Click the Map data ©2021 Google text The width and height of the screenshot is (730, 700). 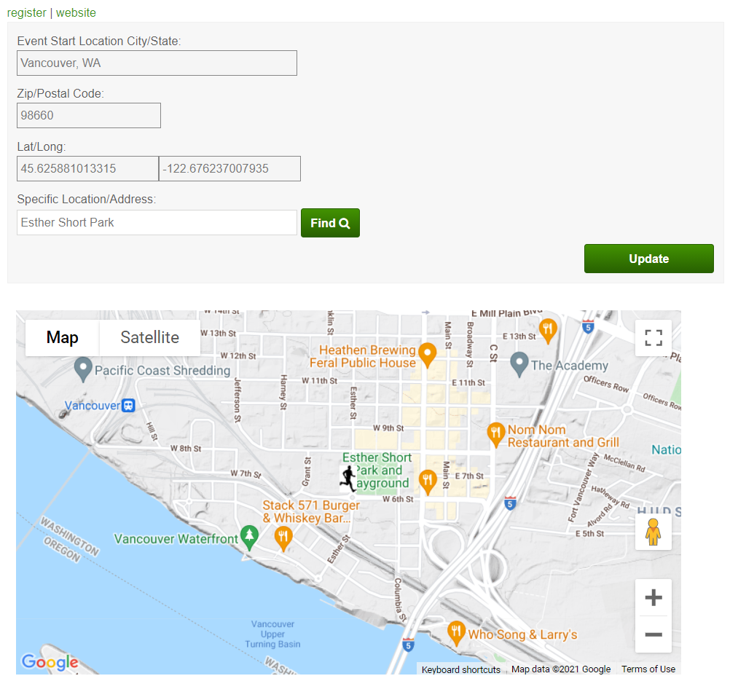click(561, 669)
